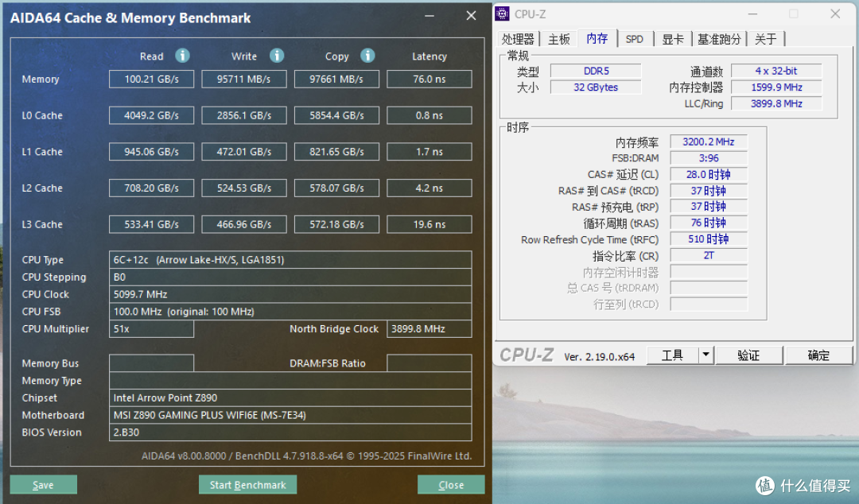Click the 工具 button in CPU-Z
The image size is (859, 504).
673,355
